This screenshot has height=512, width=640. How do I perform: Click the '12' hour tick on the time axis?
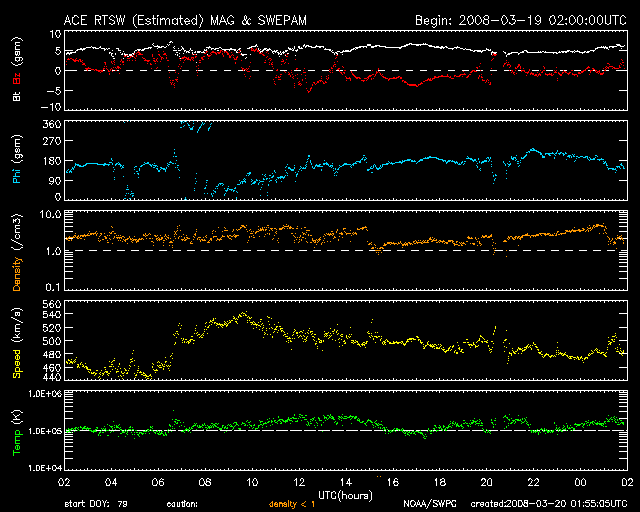pos(299,482)
